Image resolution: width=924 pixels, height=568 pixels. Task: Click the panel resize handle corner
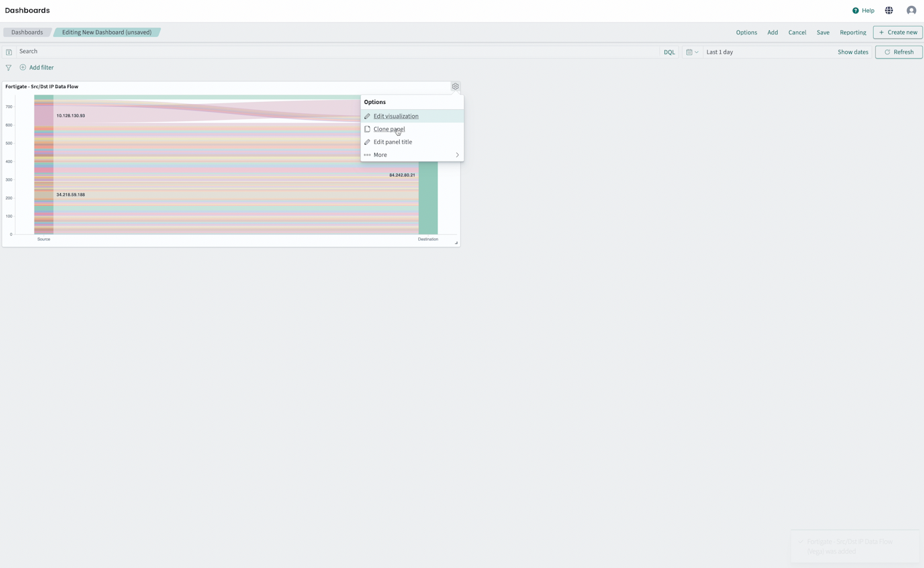tap(456, 243)
